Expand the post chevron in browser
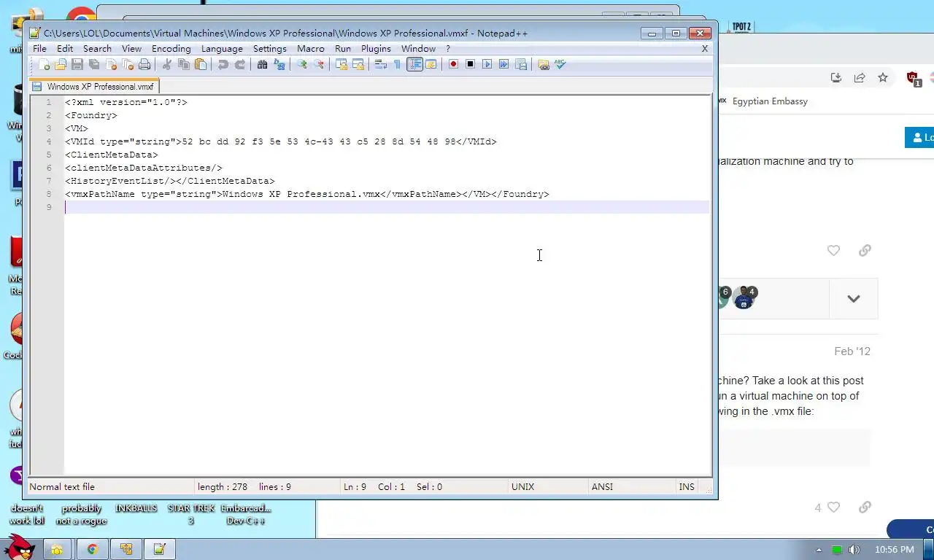Screen dimensions: 934x560 pos(853,298)
